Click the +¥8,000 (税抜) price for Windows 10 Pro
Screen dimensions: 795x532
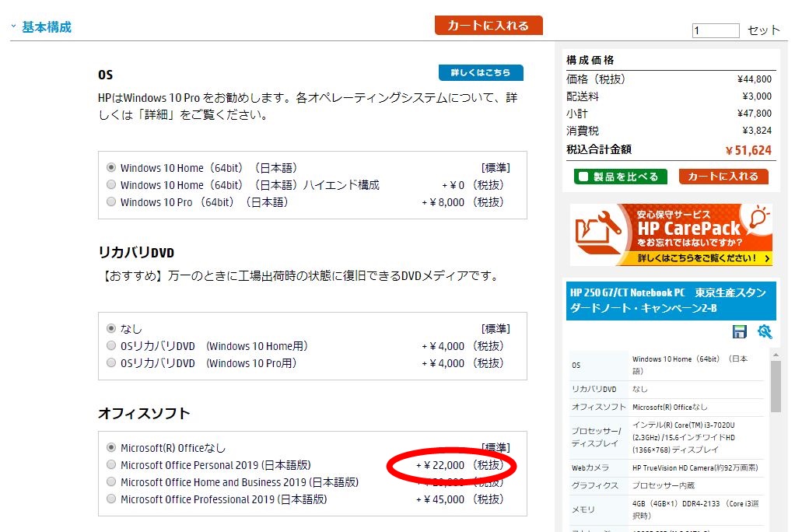point(463,202)
